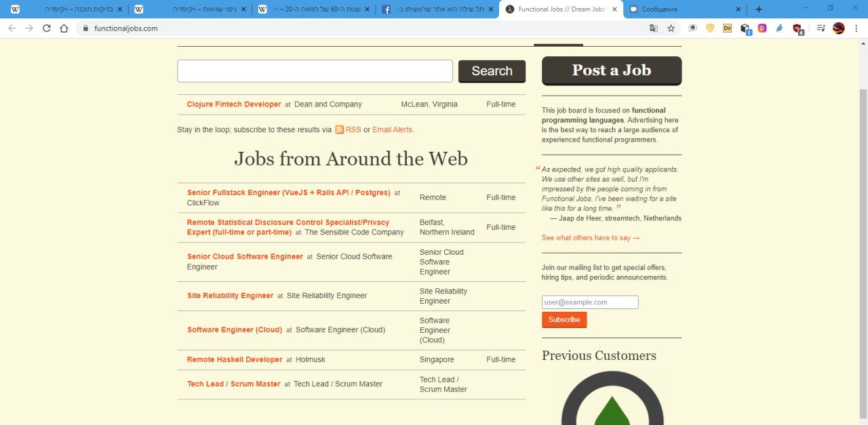Close the בדיקות תוכנה tab

pos(119,9)
